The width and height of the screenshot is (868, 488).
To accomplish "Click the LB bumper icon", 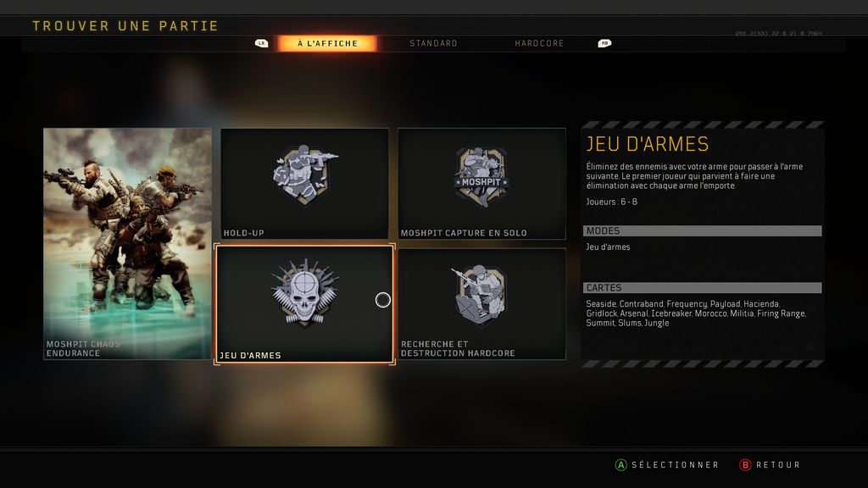I will pyautogui.click(x=261, y=43).
